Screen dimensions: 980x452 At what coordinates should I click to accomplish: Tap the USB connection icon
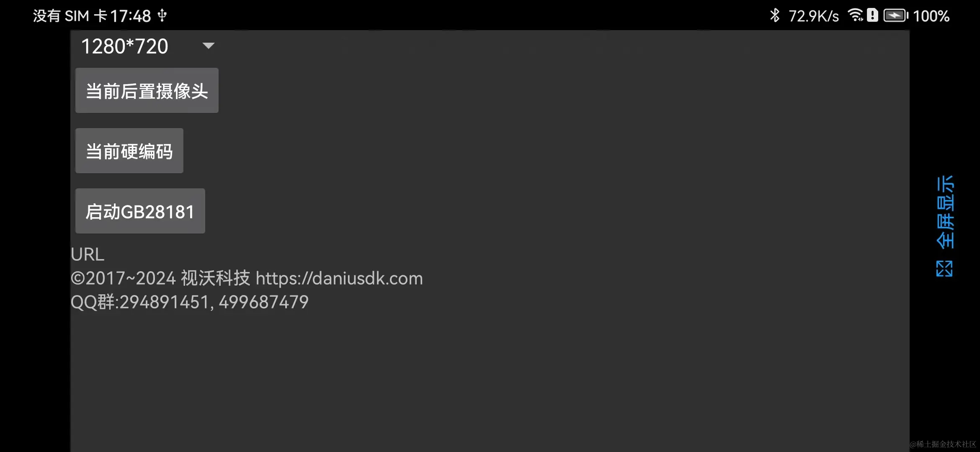[162, 16]
